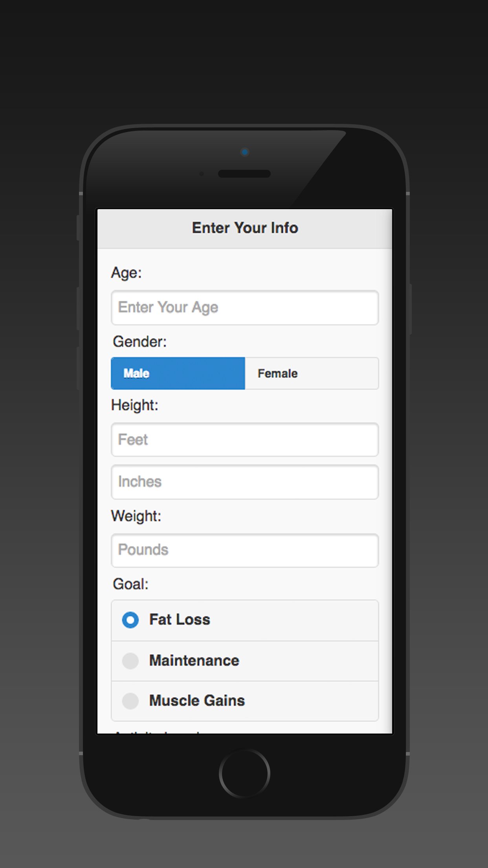Viewport: 488px width, 868px height.
Task: Click the Enter Your Info header title
Action: pyautogui.click(x=245, y=228)
